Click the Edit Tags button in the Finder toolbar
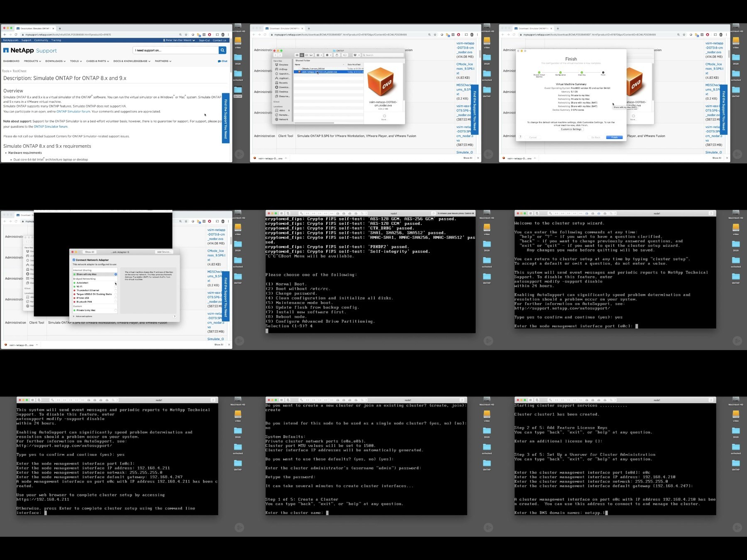Viewport: 747px width, 560px height. click(344, 55)
